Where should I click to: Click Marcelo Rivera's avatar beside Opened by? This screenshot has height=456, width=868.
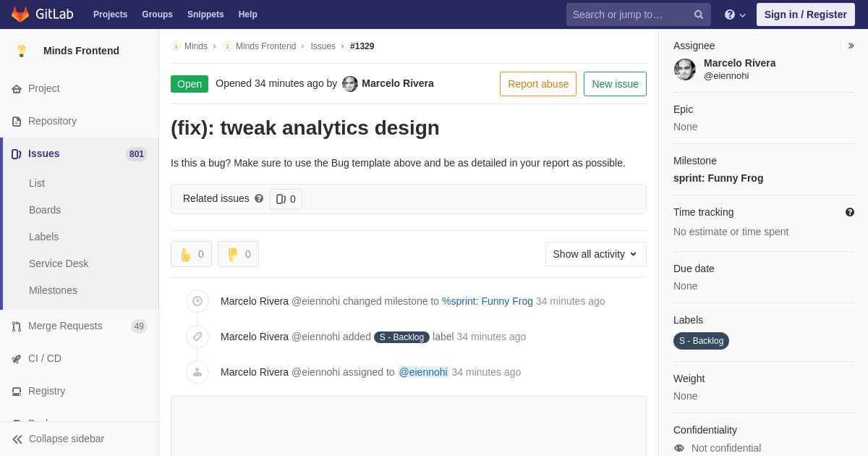(350, 84)
